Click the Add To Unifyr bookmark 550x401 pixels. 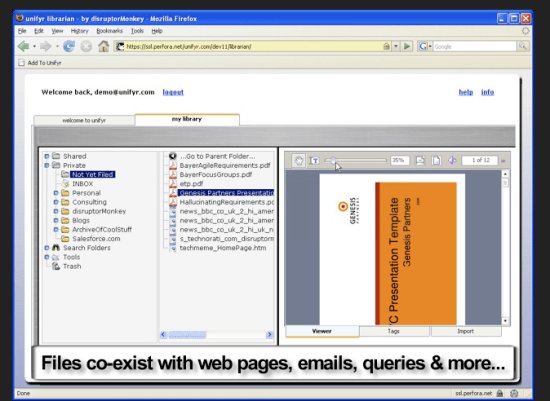pos(40,63)
